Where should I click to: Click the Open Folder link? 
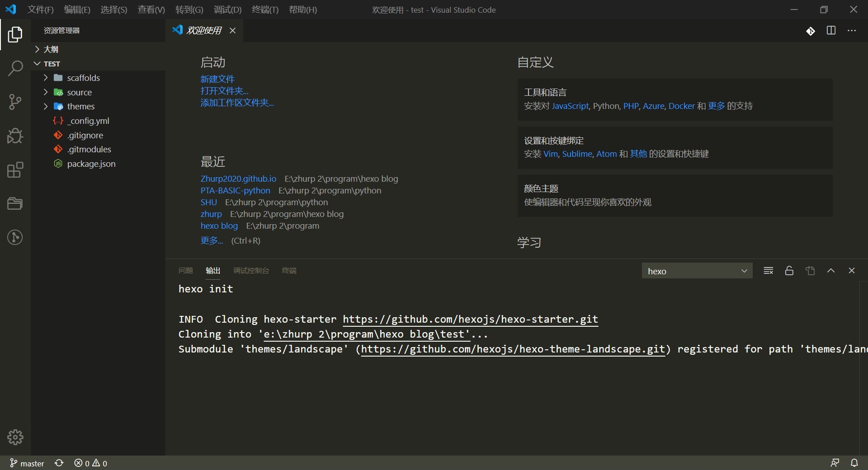(x=225, y=91)
